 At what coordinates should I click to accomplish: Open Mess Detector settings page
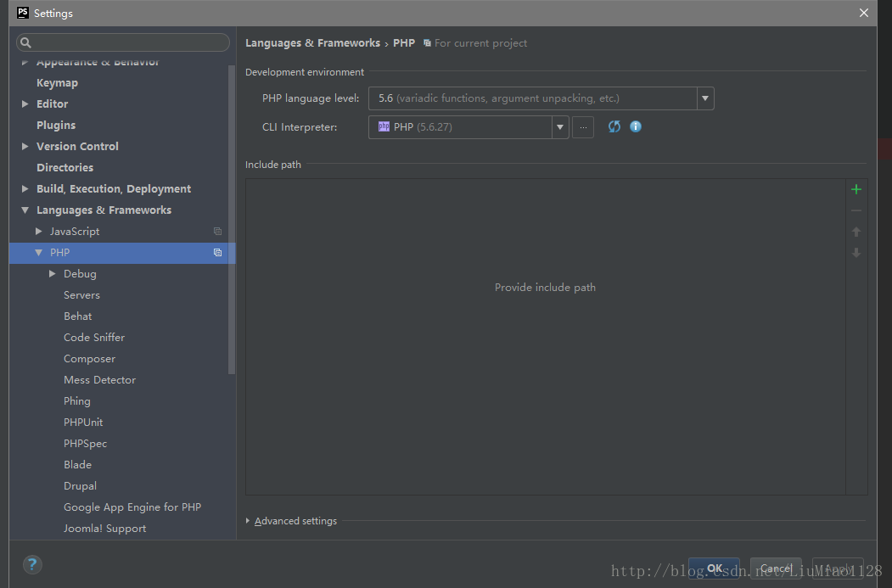(x=99, y=380)
